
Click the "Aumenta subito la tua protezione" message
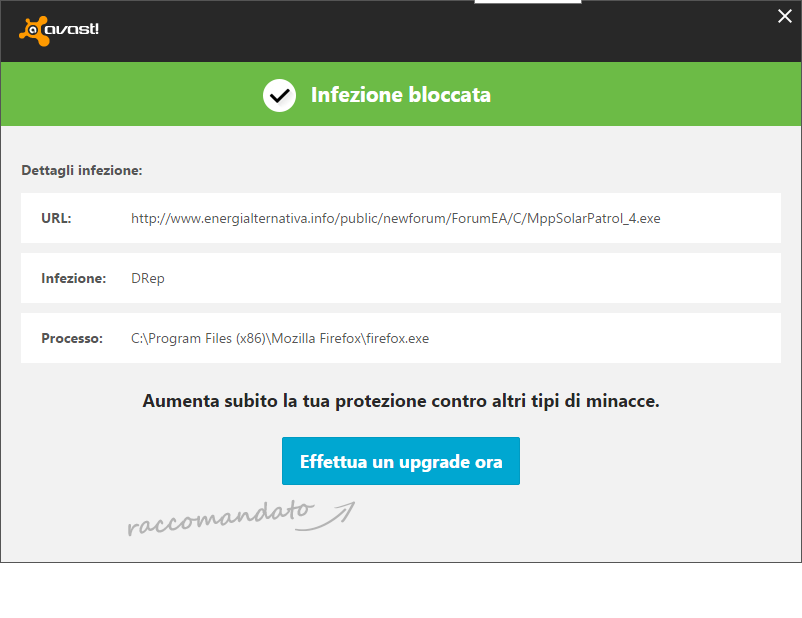(400, 401)
